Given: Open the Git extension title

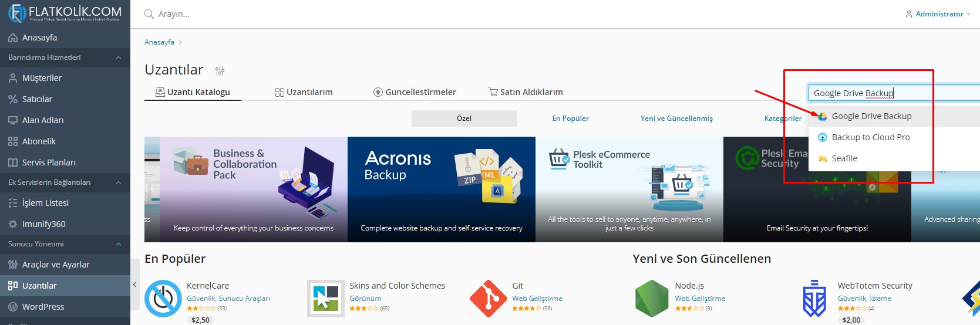Looking at the screenshot, I should tap(517, 286).
